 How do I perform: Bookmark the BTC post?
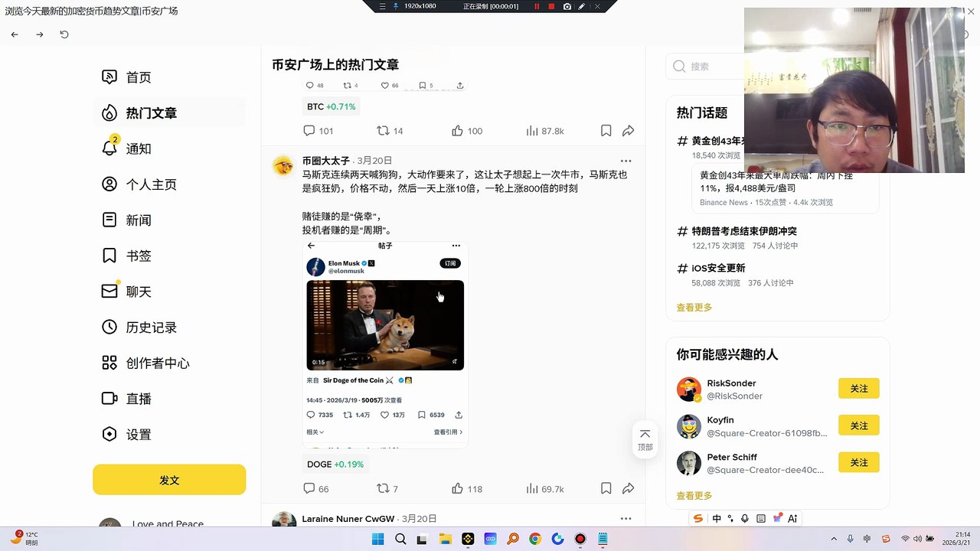click(606, 131)
